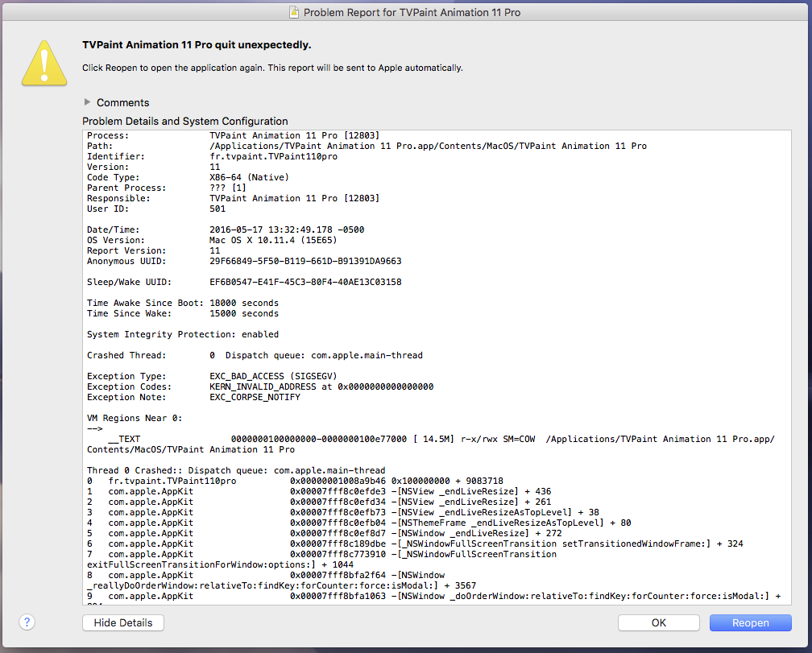Click the "System Integrity Protection: enabled" line
812x653 pixels.
[183, 334]
